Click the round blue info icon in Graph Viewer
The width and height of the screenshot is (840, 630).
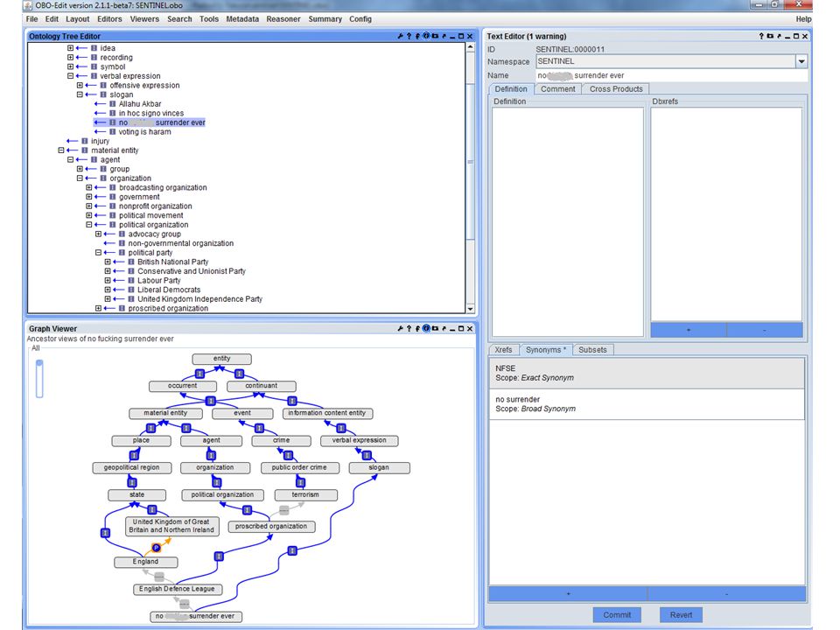[x=426, y=328]
